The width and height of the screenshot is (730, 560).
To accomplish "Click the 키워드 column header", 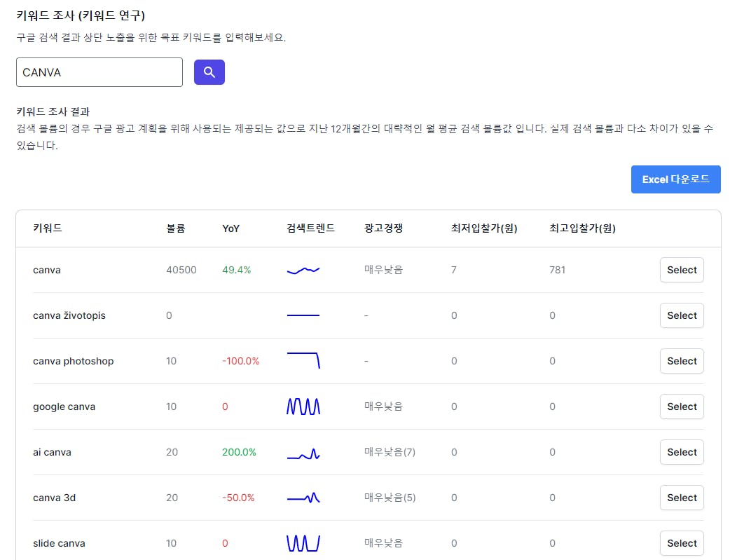I will point(48,228).
